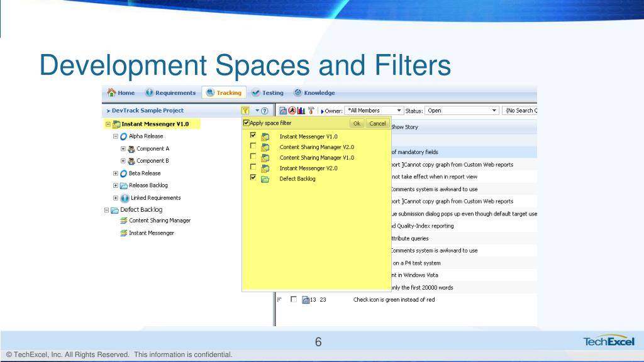Click issue ID 23 in the list
This screenshot has width=644, height=362.
[323, 300]
